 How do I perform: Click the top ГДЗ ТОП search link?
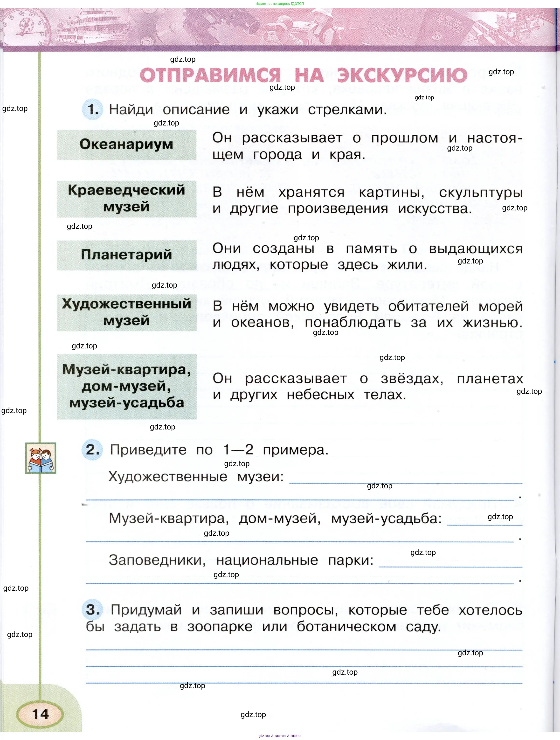click(280, 4)
